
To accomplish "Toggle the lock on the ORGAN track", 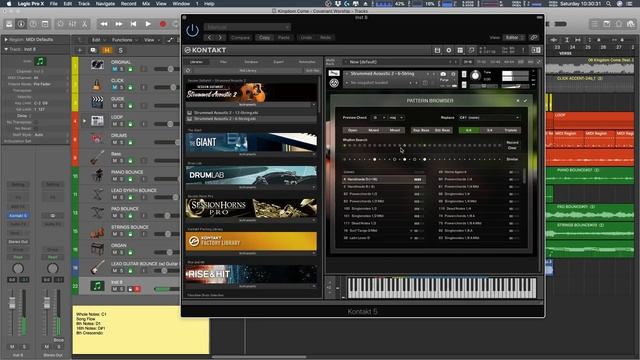I will 130,252.
